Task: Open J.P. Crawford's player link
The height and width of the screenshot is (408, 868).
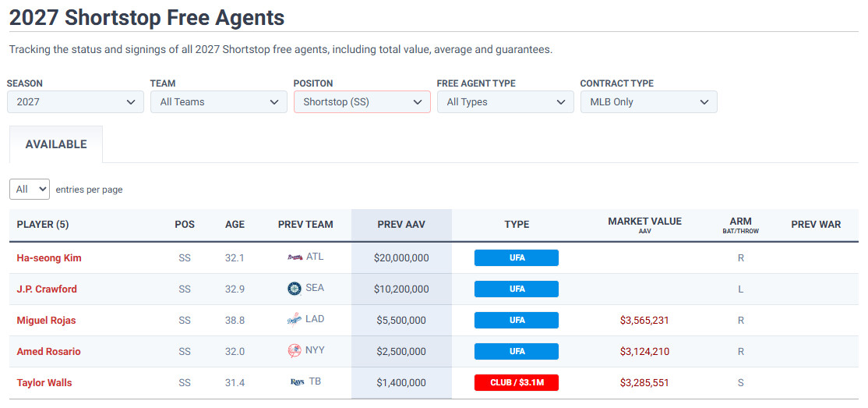Action: tap(47, 289)
